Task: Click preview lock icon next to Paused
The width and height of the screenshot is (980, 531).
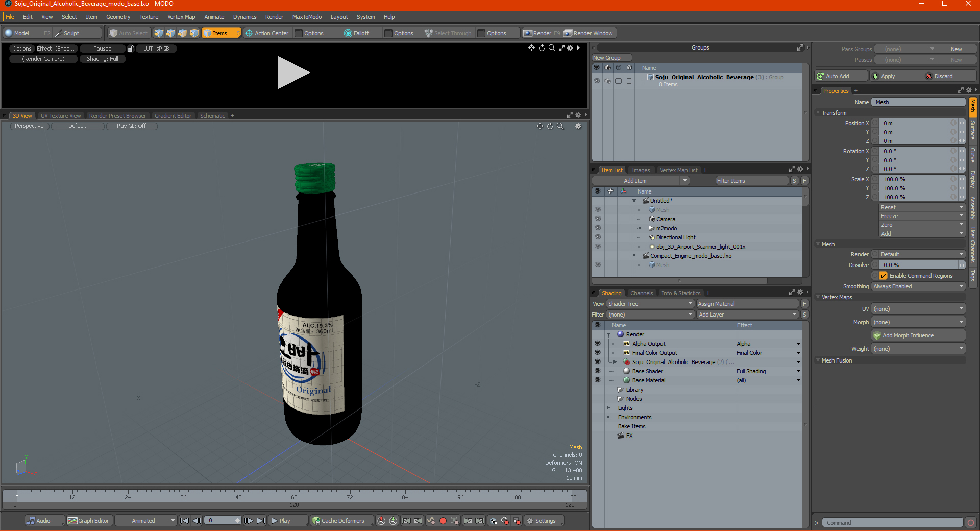Action: [131, 49]
